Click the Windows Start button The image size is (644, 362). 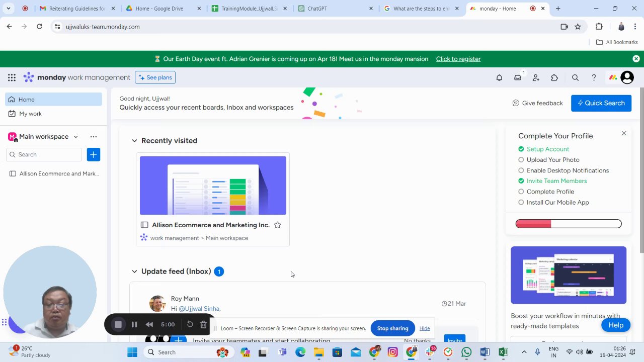132,352
